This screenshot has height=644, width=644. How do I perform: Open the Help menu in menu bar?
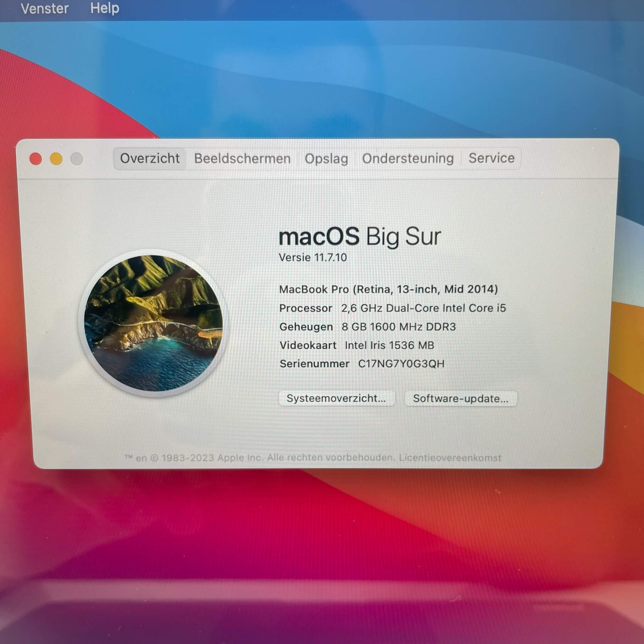click(104, 8)
